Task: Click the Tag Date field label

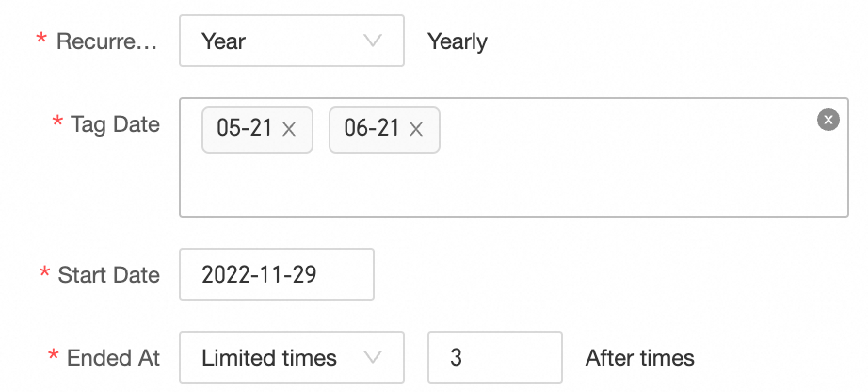Action: [115, 124]
